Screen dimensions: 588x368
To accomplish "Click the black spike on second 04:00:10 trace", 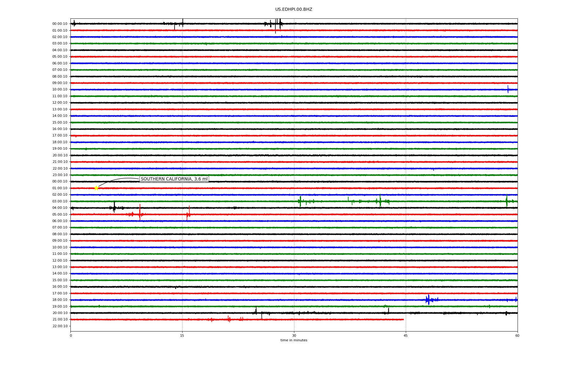I will (x=114, y=207).
